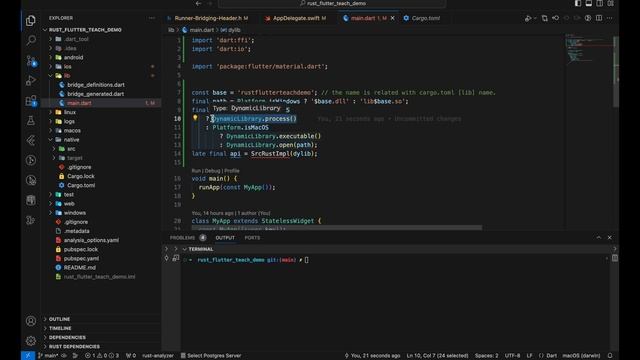
Task: Click the lightbulb code action icon
Action: point(195,118)
